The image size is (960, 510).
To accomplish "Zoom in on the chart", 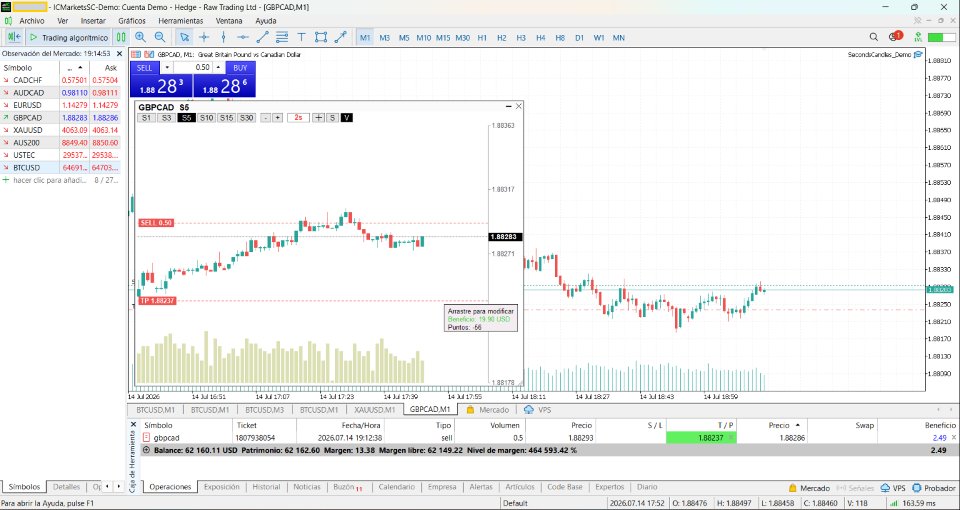I will coord(140,37).
